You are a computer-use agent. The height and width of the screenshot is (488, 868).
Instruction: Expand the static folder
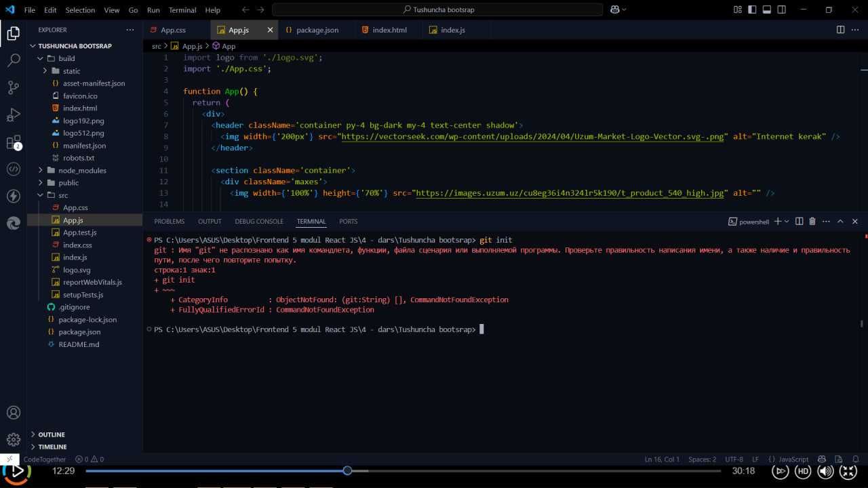coord(85,71)
